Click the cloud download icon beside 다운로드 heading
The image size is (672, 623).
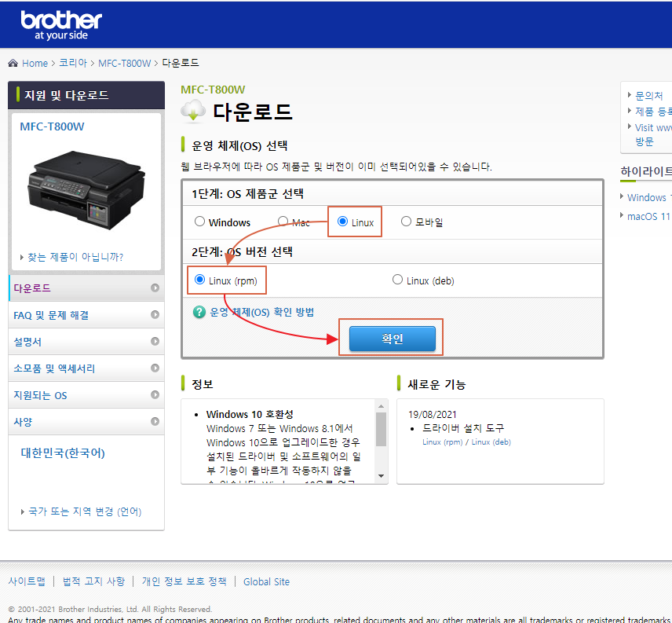click(x=193, y=112)
